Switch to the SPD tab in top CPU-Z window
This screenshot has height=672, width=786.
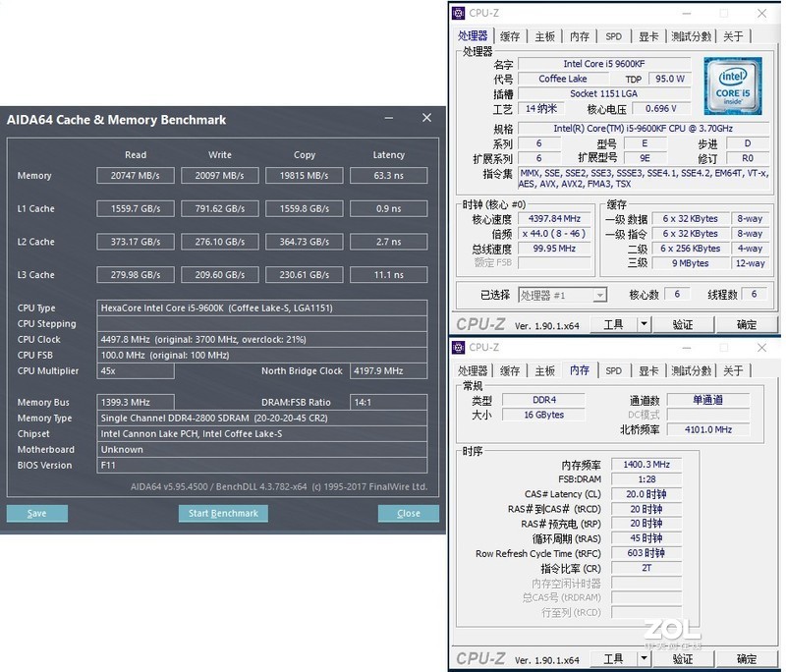(613, 35)
